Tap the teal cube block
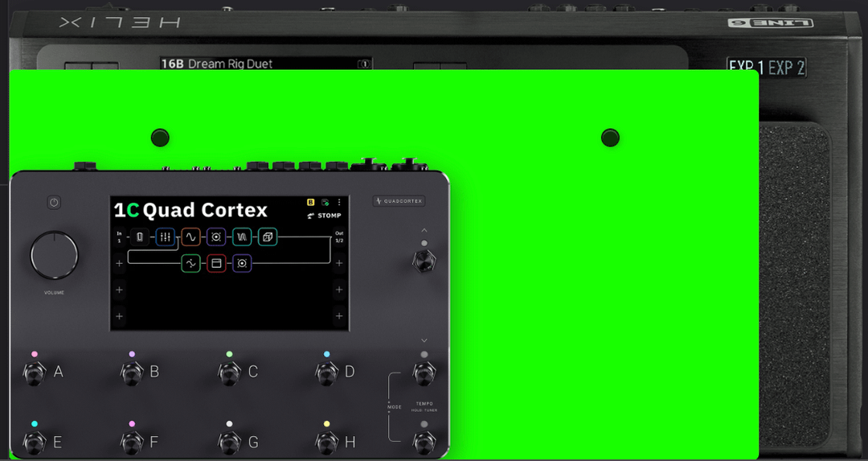This screenshot has width=868, height=461. coord(268,237)
